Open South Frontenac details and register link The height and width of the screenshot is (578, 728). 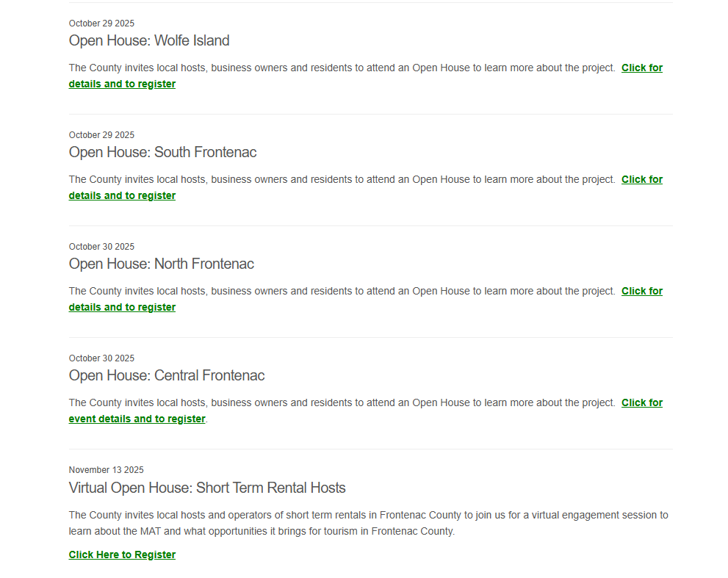[x=122, y=196]
